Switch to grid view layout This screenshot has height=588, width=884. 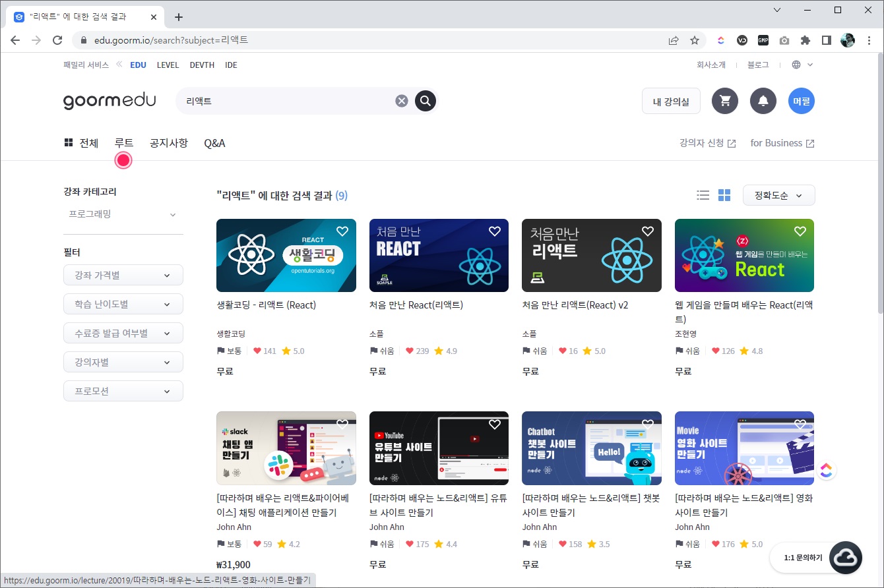(x=724, y=195)
